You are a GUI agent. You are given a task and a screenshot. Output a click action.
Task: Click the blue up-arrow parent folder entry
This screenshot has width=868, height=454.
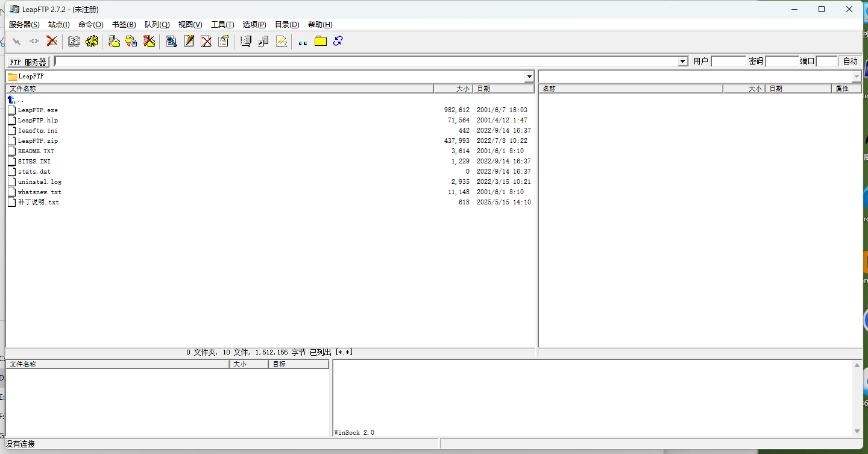12,99
